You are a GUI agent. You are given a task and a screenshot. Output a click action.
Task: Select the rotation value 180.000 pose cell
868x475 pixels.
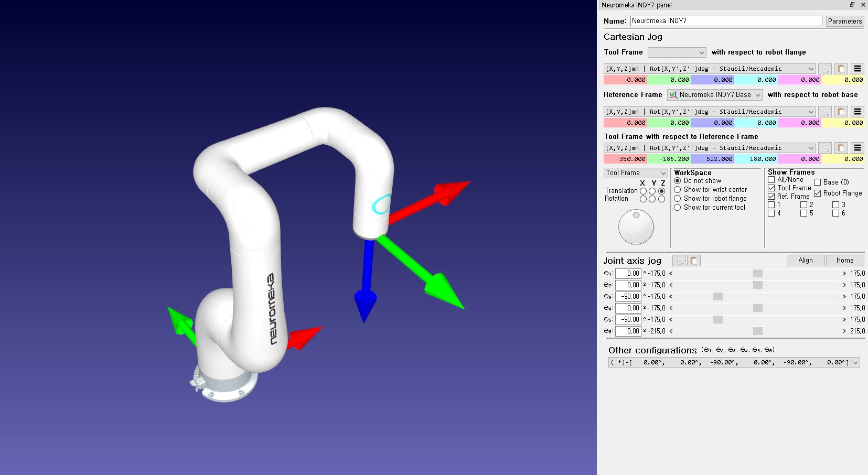tap(756, 159)
